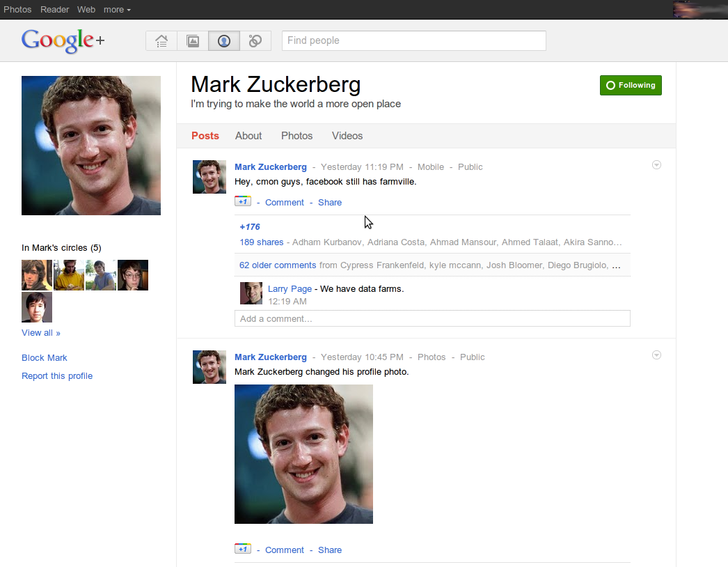Viewport: 728px width, 567px height.
Task: Click Larry Page's comment avatar
Action: click(x=251, y=293)
